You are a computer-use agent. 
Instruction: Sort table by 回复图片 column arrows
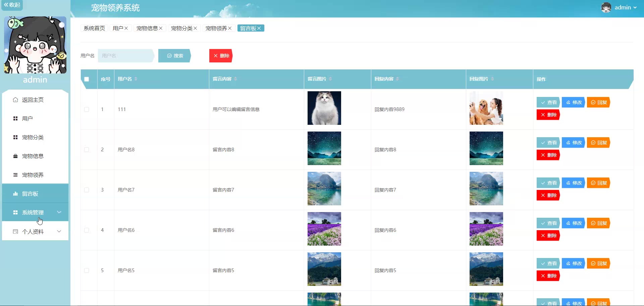[492, 79]
